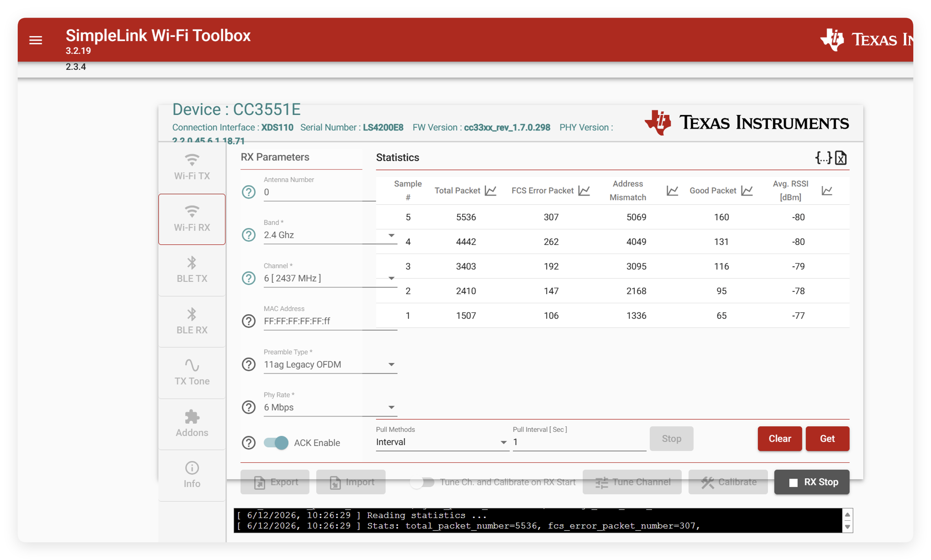Viewport: 931px width, 560px height.
Task: Click the Get statistics button
Action: pos(827,438)
